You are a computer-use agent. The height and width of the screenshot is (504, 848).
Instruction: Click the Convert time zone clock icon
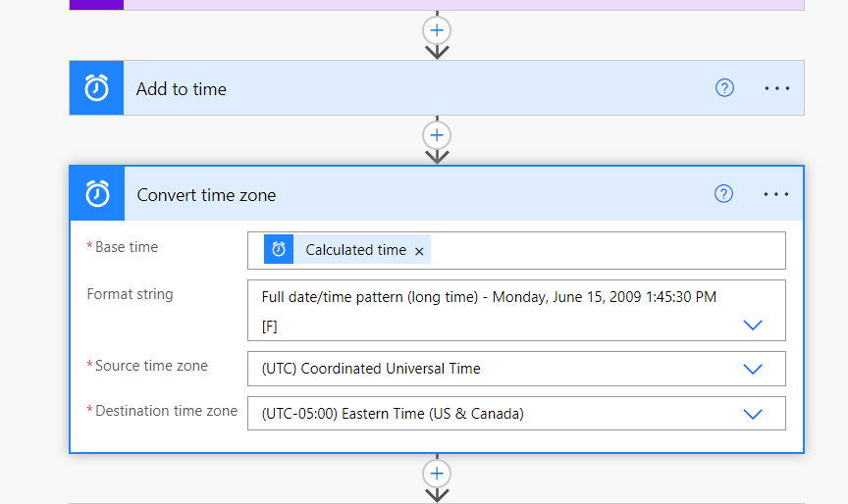(96, 194)
